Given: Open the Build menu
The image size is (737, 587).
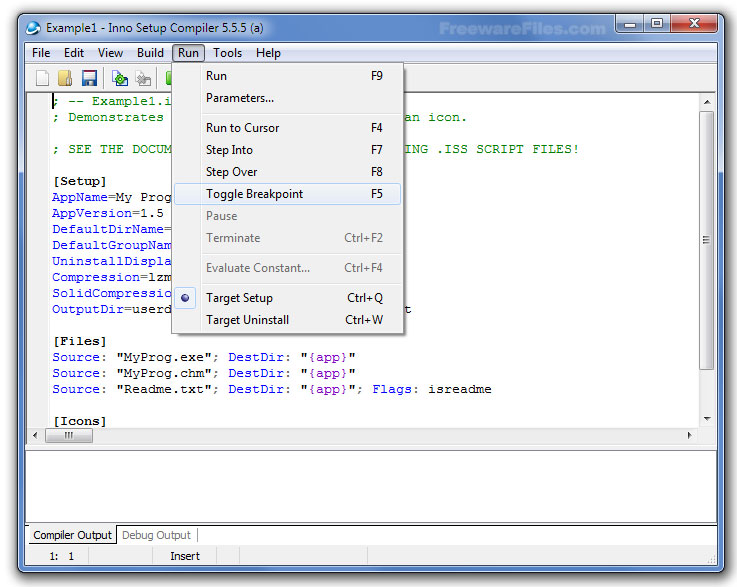Looking at the screenshot, I should [150, 53].
